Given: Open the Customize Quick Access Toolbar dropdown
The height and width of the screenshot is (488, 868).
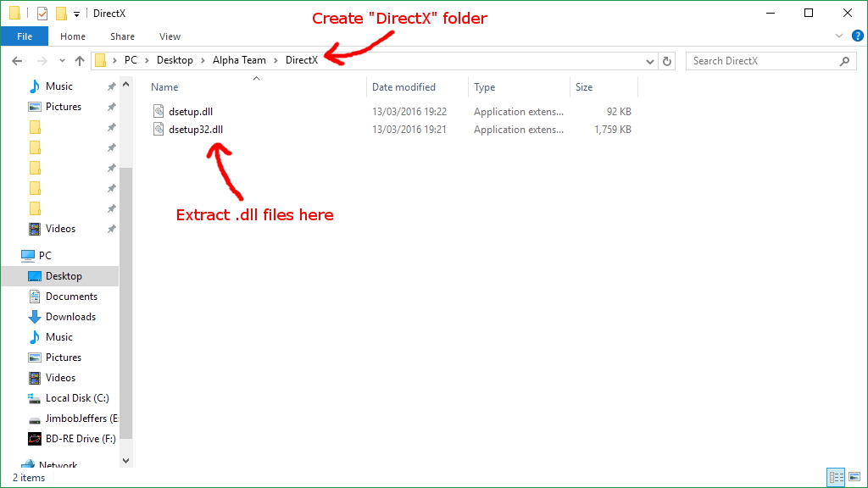Looking at the screenshot, I should click(x=76, y=14).
